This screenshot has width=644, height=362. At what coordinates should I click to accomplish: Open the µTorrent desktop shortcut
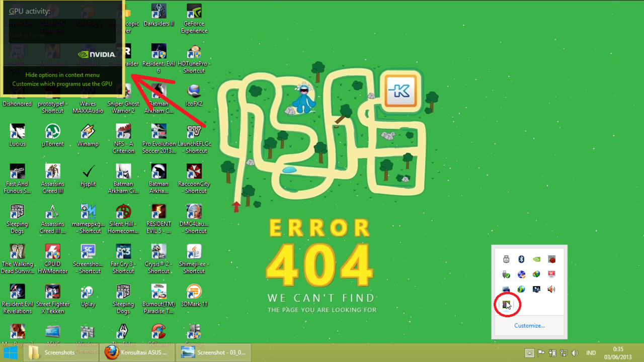pos(53,136)
